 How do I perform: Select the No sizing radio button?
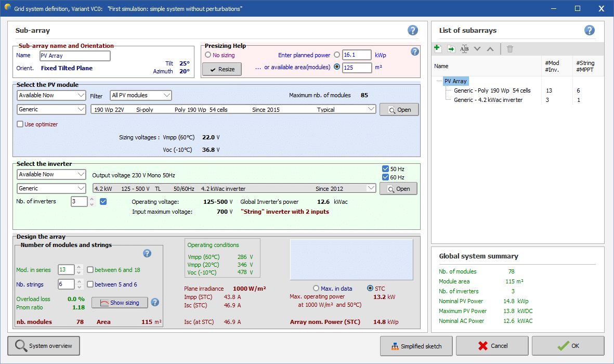(208, 55)
